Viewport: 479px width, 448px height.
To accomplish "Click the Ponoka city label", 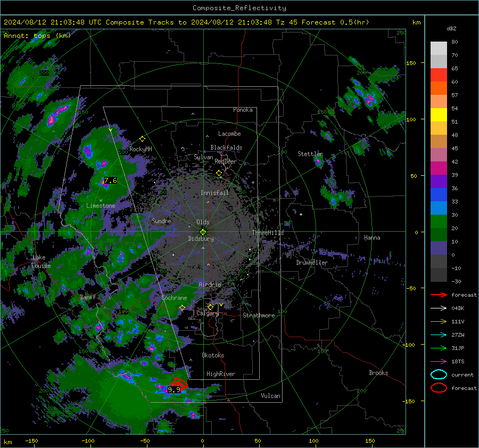I will (243, 110).
